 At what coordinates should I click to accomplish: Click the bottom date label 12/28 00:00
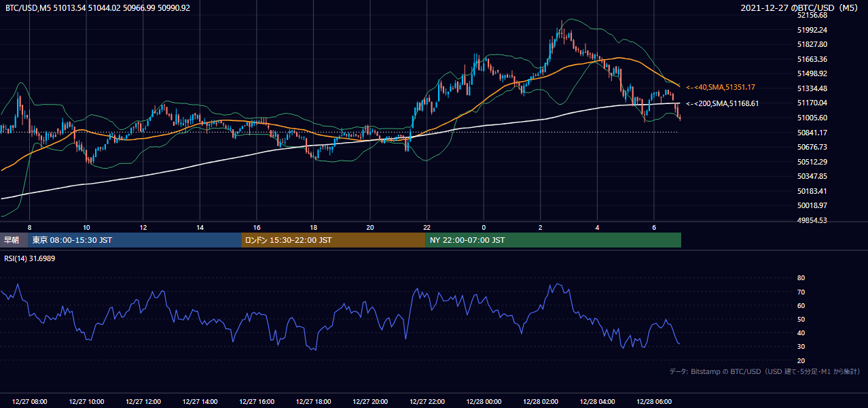[x=484, y=402]
